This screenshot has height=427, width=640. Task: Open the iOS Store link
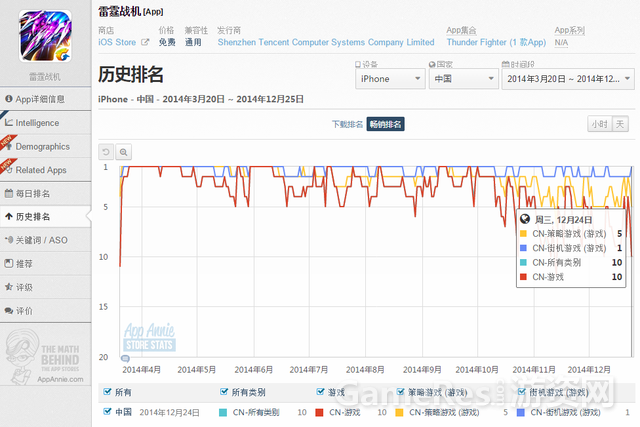pyautogui.click(x=117, y=42)
